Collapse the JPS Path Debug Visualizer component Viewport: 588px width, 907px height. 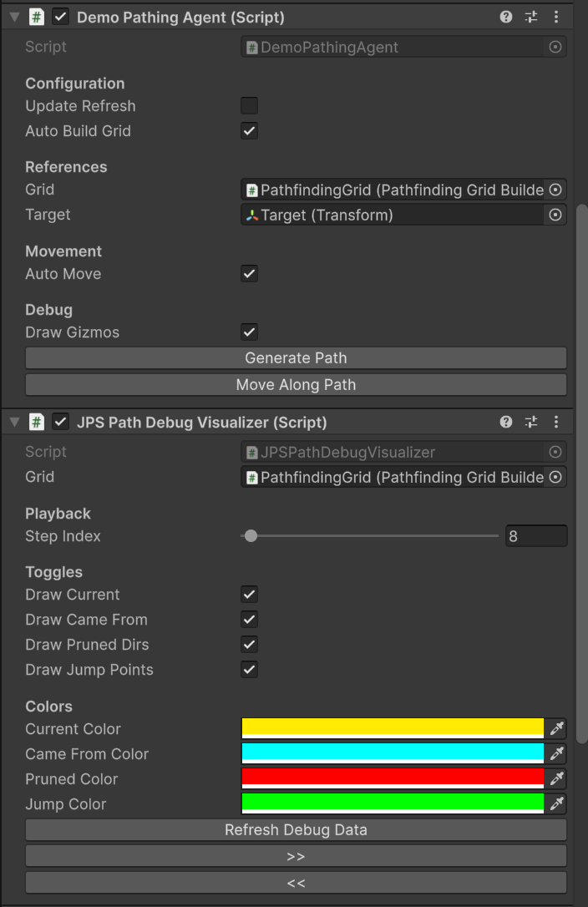(13, 422)
